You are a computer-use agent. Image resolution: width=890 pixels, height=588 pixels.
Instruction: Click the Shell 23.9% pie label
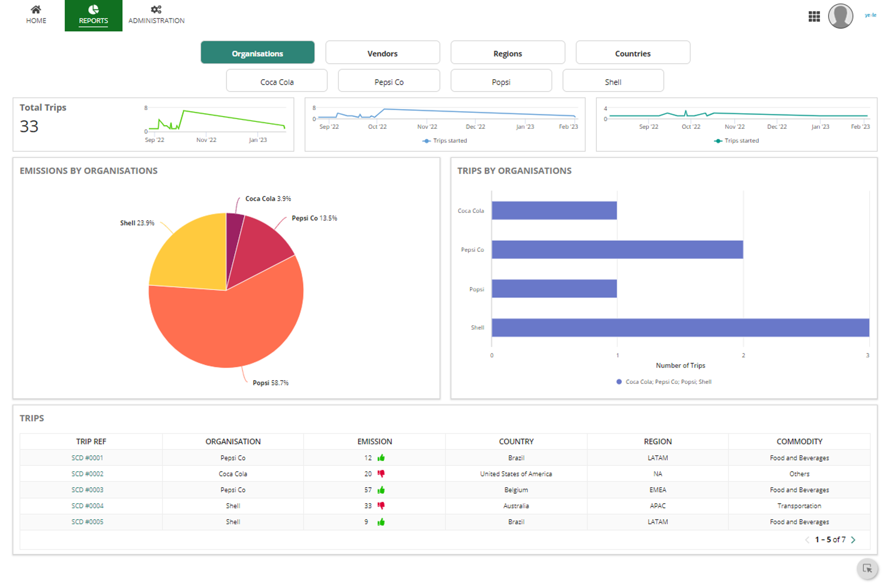click(x=137, y=223)
